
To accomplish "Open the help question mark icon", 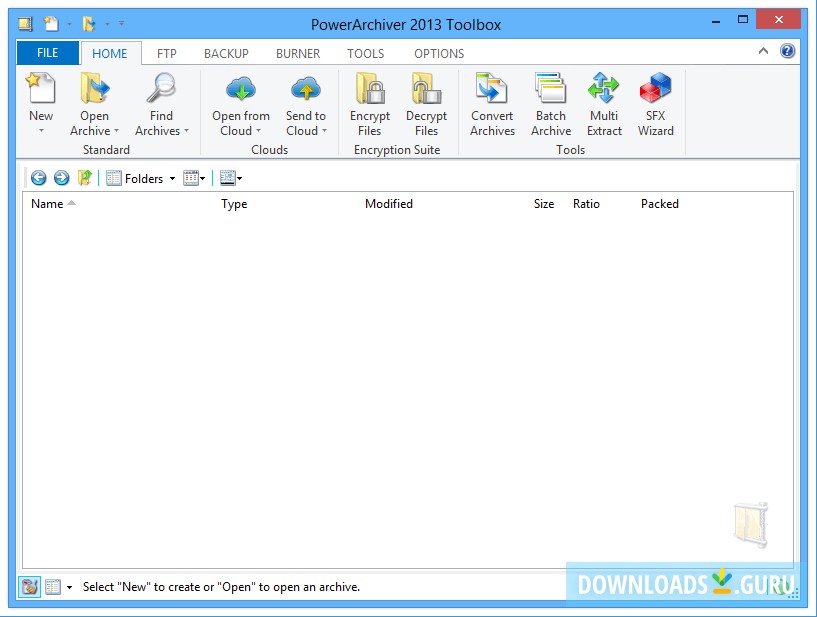I will (787, 51).
